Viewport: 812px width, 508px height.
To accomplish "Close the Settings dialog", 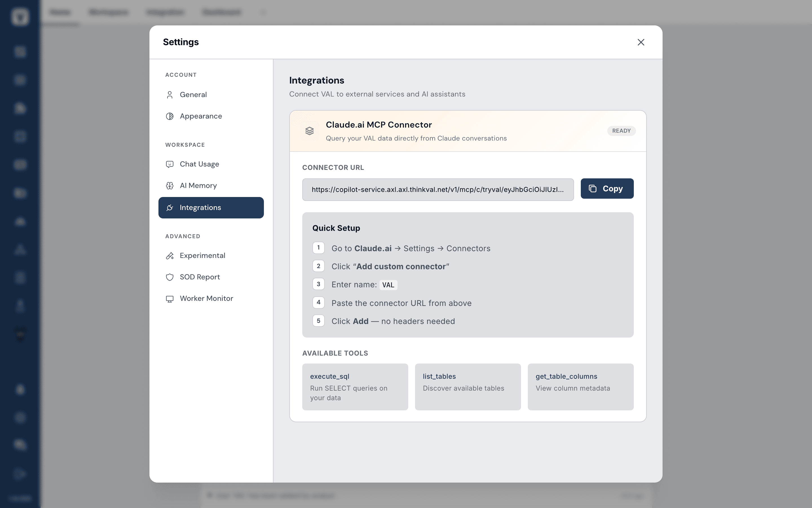I will (641, 42).
